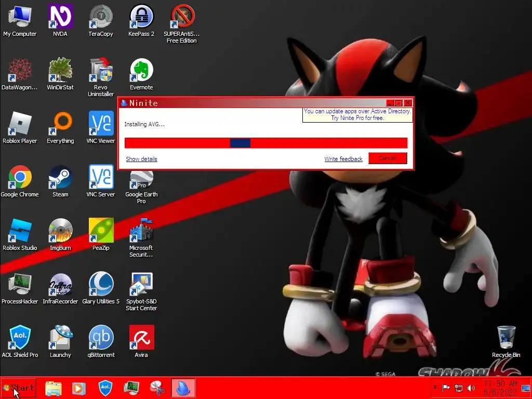Click the Steam desktop icon
This screenshot has height=399, width=532.
[60, 181]
